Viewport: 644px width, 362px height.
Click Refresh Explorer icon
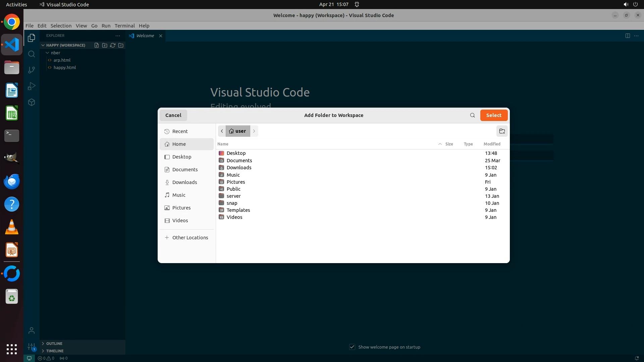pyautogui.click(x=113, y=45)
